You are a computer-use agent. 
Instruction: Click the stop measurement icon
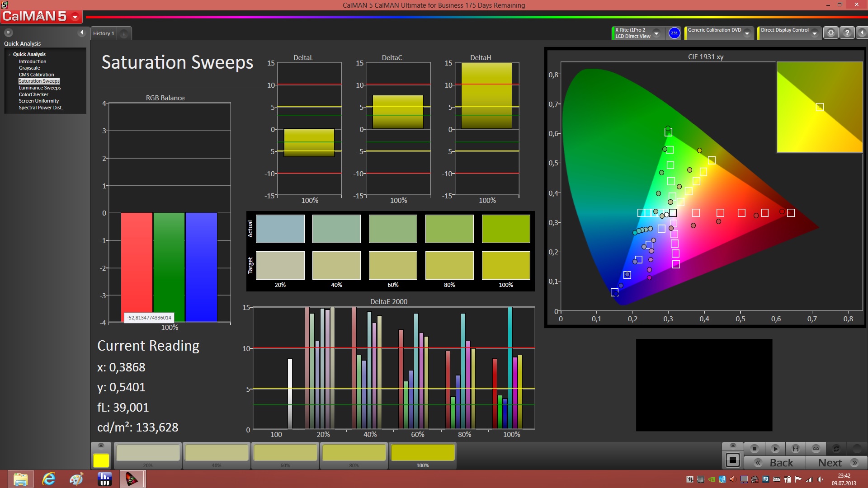(754, 449)
